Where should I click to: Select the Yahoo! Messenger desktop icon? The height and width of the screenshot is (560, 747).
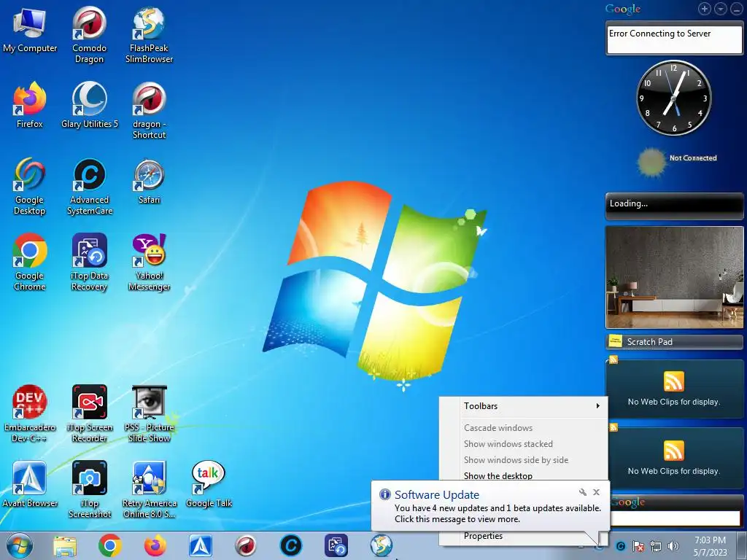tap(149, 262)
